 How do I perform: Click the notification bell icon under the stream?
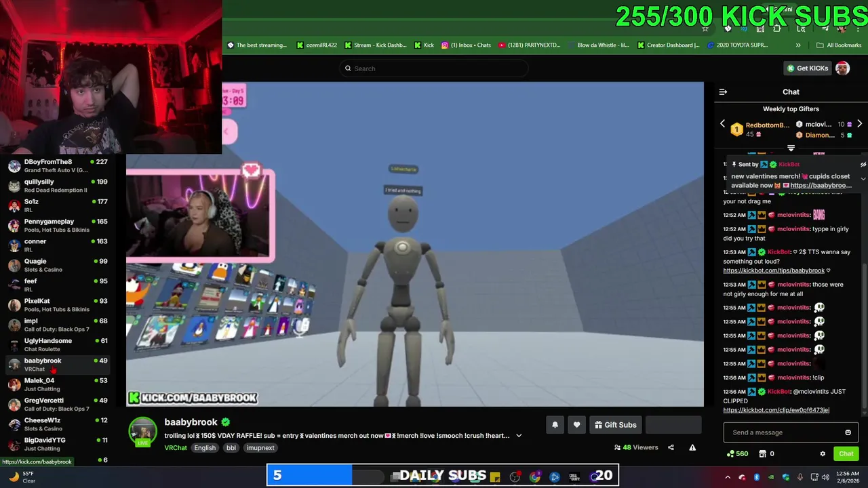tap(555, 425)
